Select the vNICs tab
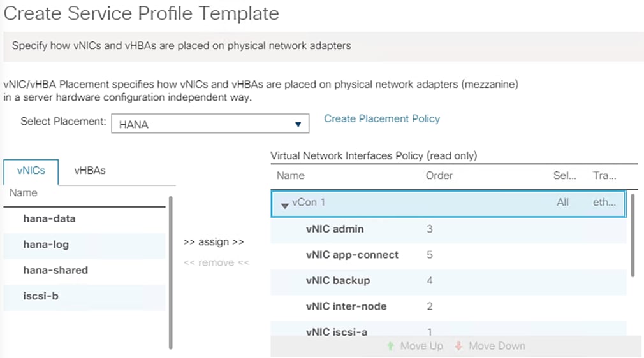Viewport: 644px width, 358px height. [x=31, y=171]
